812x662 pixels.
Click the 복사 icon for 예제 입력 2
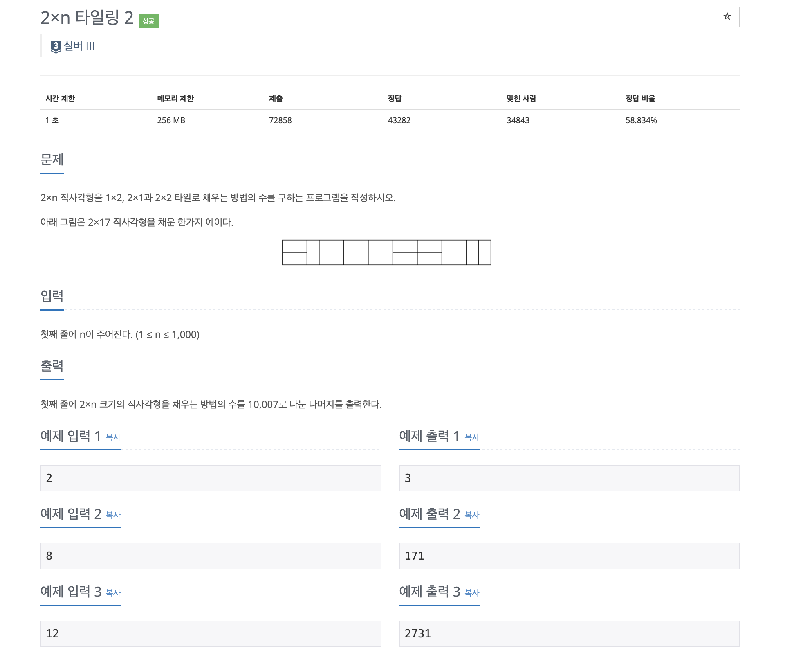[113, 516]
